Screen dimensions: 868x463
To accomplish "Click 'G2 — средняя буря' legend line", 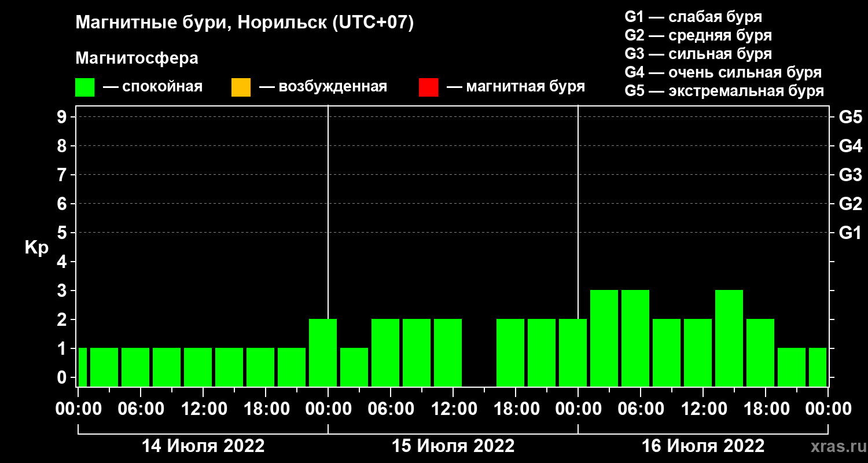I will tap(698, 35).
